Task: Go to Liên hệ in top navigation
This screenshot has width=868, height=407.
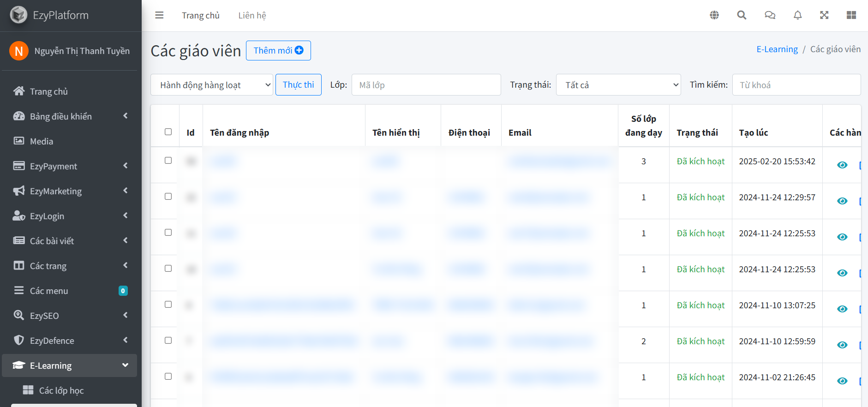Action: [x=252, y=15]
